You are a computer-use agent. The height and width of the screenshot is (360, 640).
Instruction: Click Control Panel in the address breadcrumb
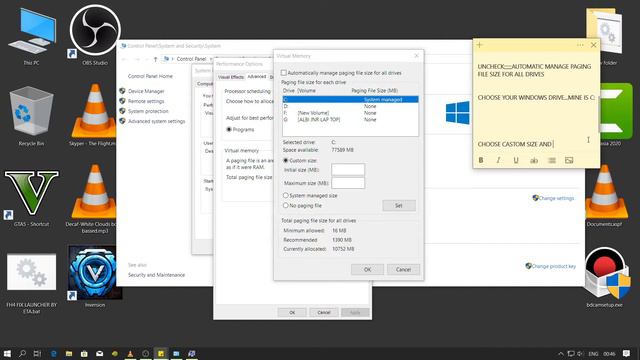(x=191, y=59)
